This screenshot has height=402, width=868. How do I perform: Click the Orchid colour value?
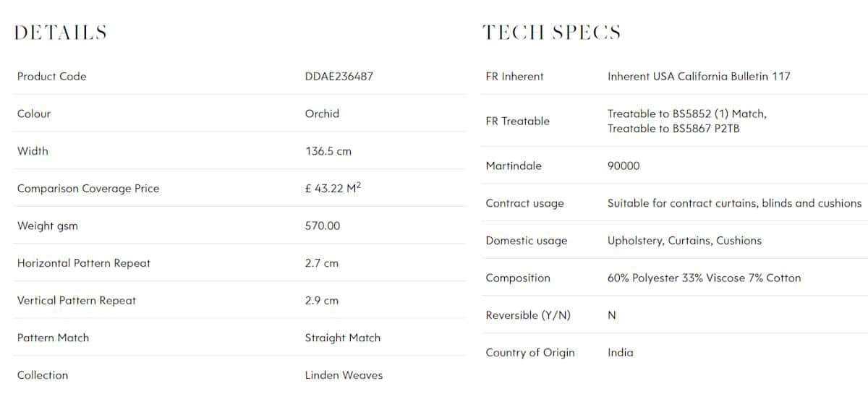pyautogui.click(x=322, y=114)
